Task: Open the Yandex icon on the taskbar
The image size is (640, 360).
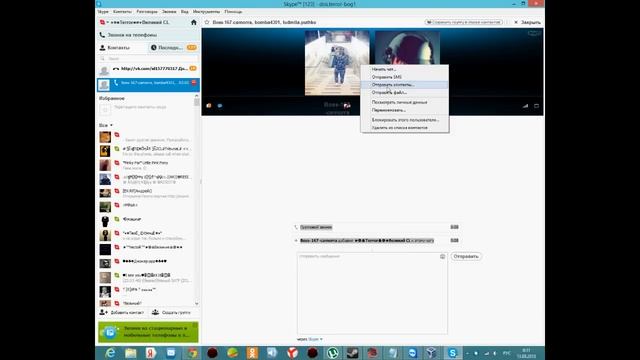Action: point(151,353)
